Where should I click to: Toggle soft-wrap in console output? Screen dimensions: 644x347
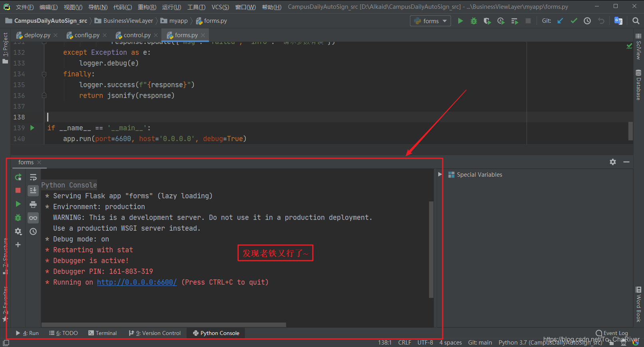click(33, 177)
